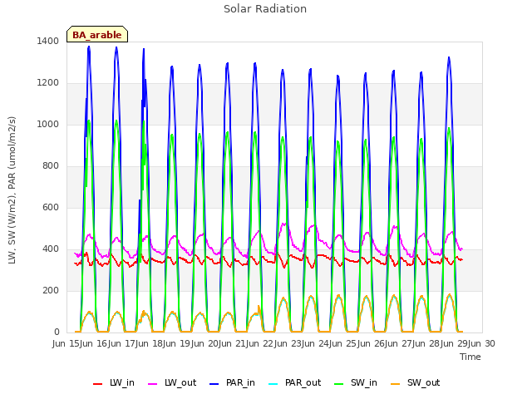Click the 1400 y-axis tick label
The height and width of the screenshot is (399, 532).
point(48,41)
